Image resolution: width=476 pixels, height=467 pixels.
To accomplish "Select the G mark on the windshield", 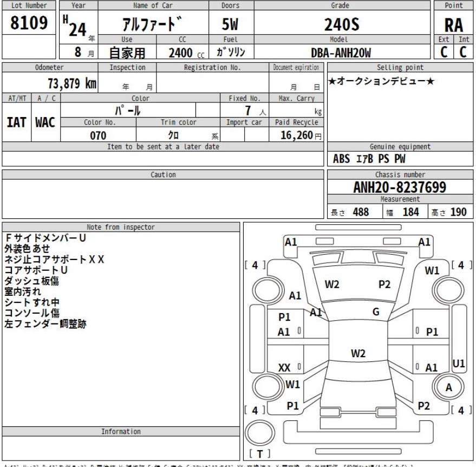I will click(x=375, y=311).
